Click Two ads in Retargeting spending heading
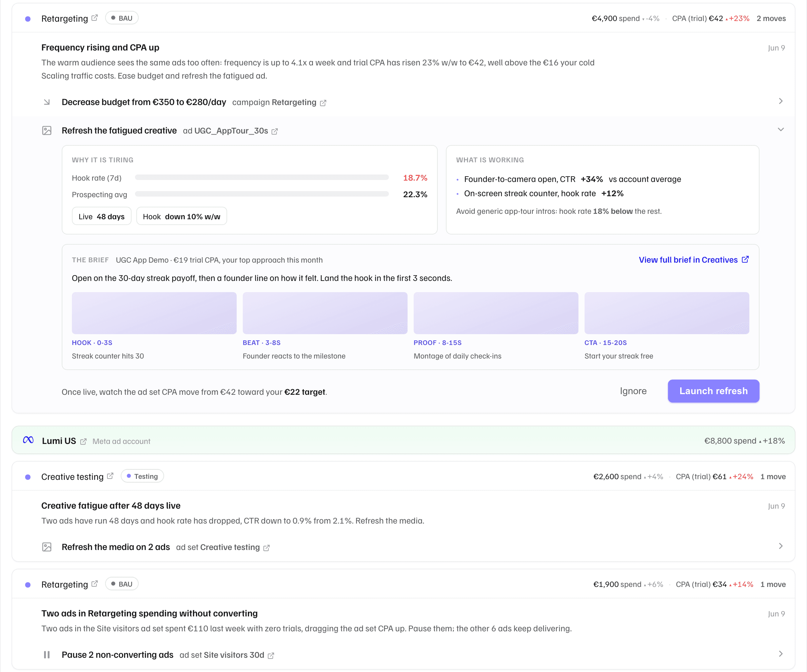The height and width of the screenshot is (672, 807). (150, 613)
